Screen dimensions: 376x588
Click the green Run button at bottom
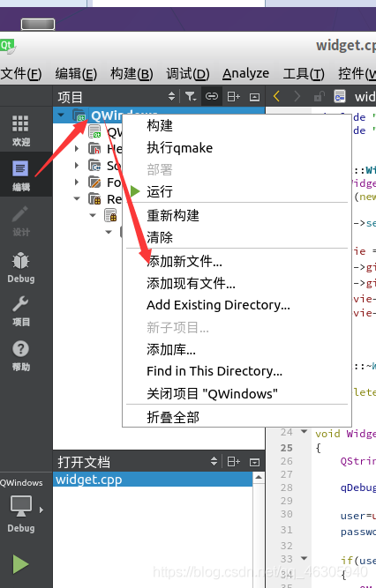coord(20,564)
